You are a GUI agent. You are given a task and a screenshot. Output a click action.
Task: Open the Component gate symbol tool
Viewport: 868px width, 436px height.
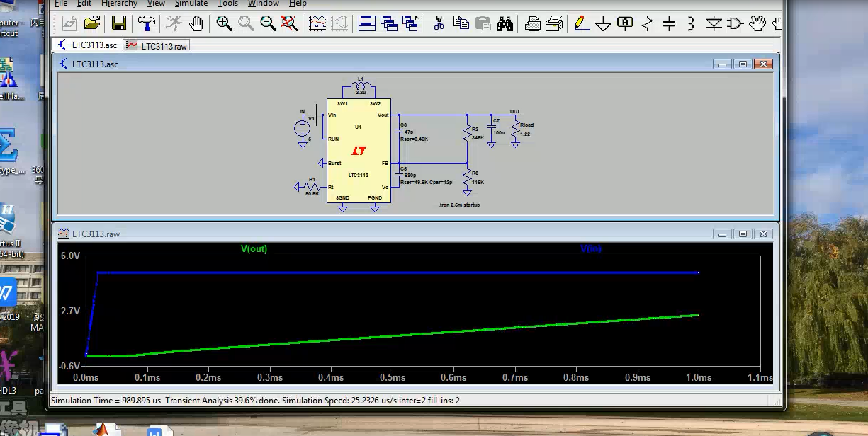point(735,23)
